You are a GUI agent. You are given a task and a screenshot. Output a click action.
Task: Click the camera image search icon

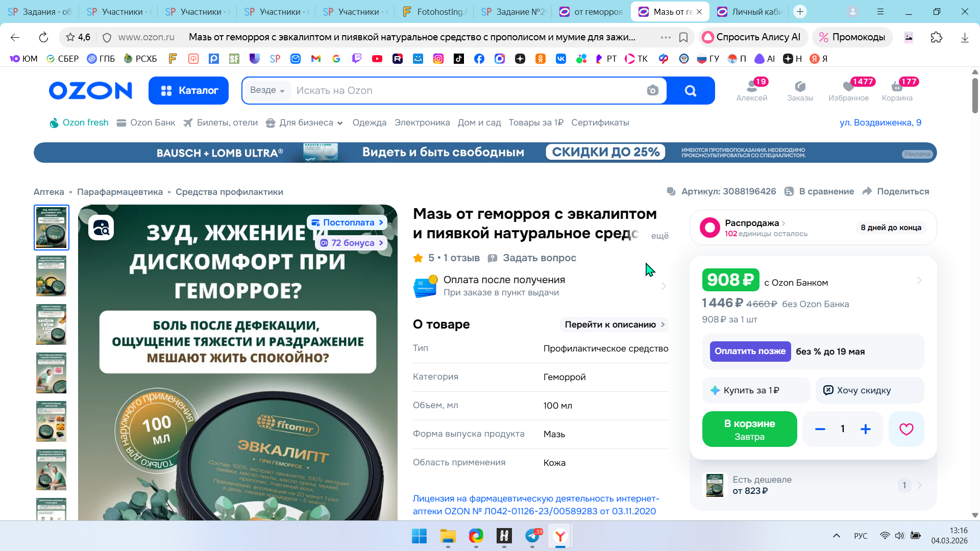652,91
